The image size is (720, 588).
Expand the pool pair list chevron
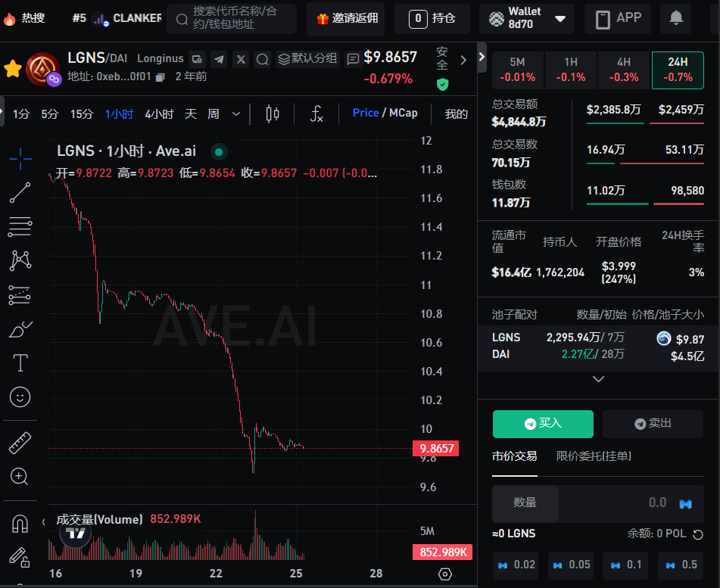598,378
